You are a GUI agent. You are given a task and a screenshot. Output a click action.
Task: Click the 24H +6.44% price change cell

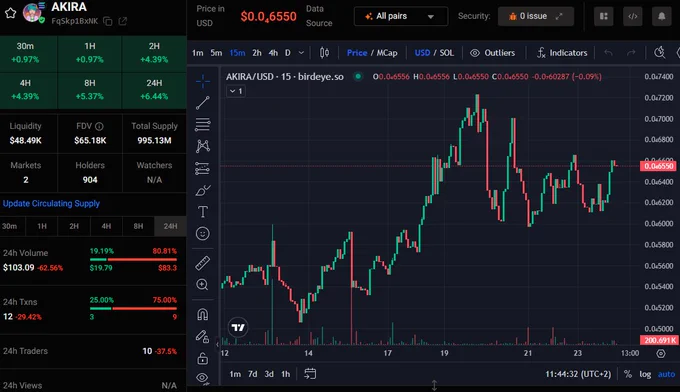154,90
